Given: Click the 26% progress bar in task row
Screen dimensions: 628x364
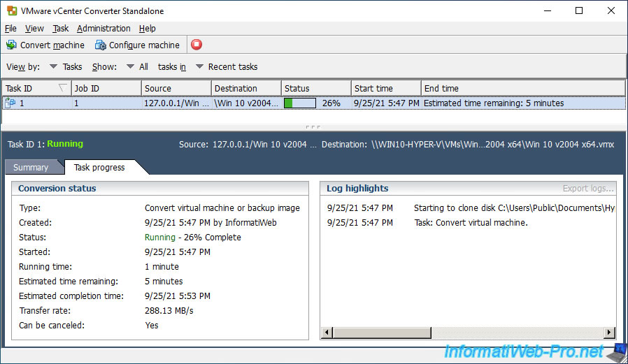Looking at the screenshot, I should (x=300, y=103).
